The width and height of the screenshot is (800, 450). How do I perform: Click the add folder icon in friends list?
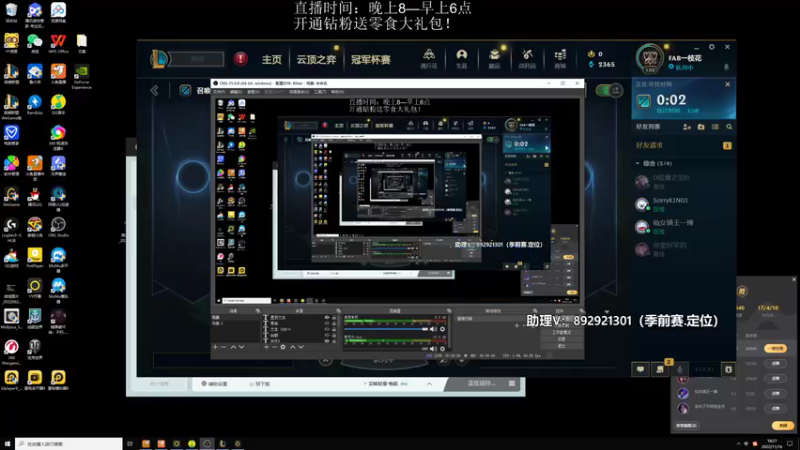coord(701,127)
